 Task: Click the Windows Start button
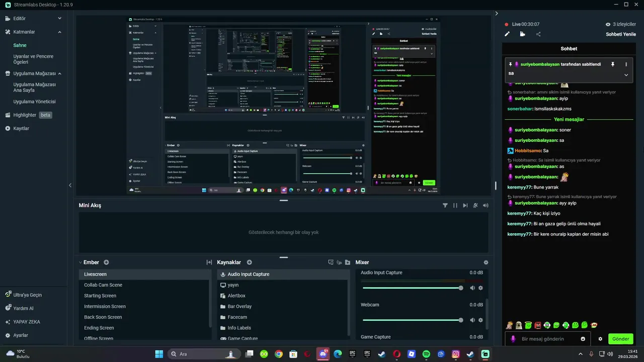(x=159, y=354)
